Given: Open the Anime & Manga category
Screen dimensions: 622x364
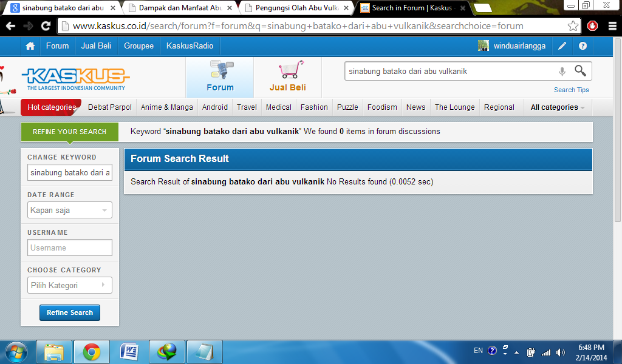Looking at the screenshot, I should click(x=166, y=107).
